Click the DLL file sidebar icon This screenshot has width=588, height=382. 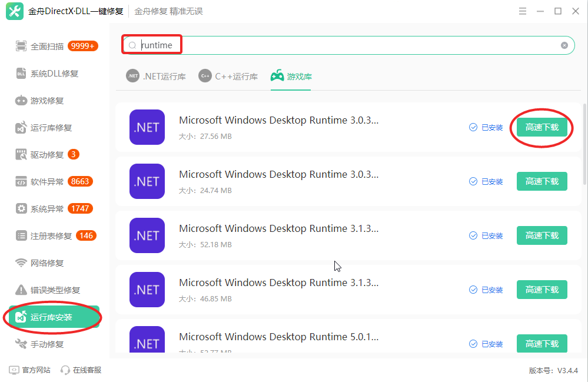(x=21, y=74)
